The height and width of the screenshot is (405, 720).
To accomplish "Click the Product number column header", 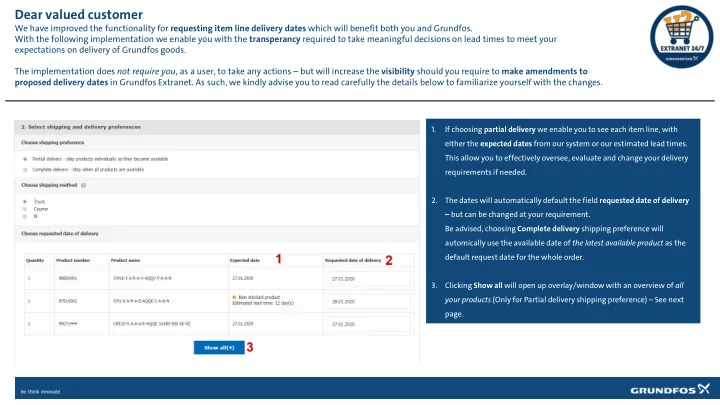I will [73, 260].
